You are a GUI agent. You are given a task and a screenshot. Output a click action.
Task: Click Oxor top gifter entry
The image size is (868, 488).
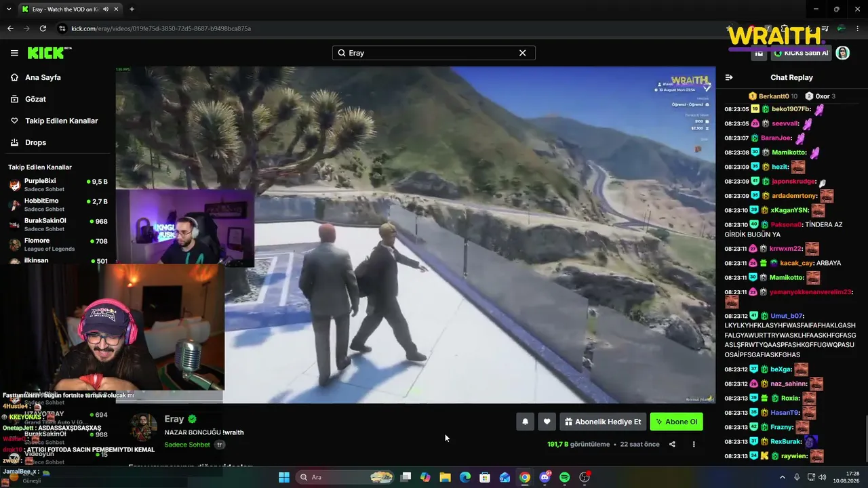click(820, 96)
